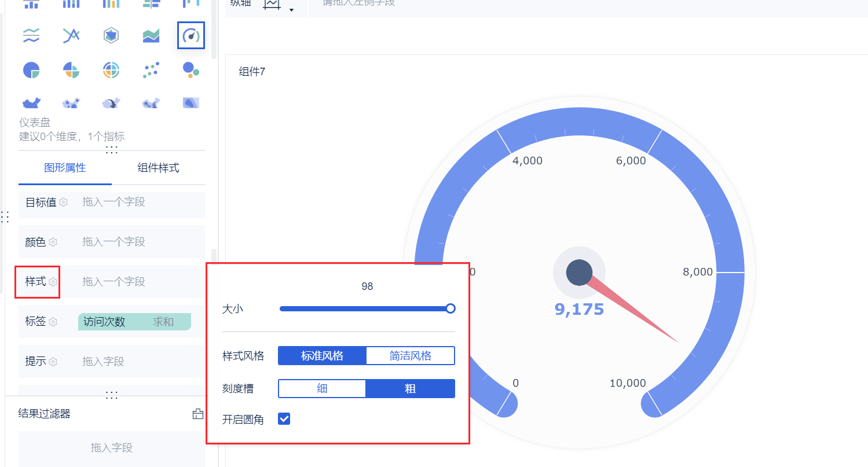This screenshot has height=467, width=868.
Task: Click the 建议0个维度，1个指标 hint text
Action: [x=72, y=137]
